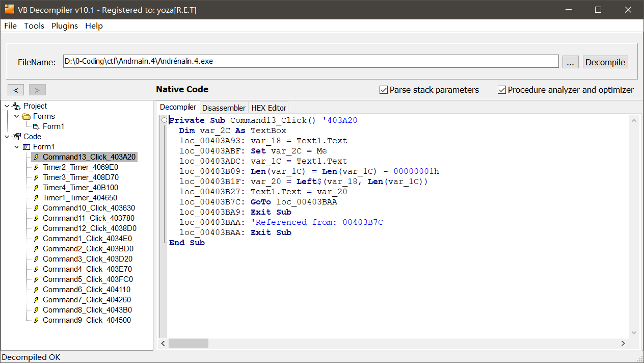644x363 pixels.
Task: Click the Decompile button
Action: click(x=605, y=62)
